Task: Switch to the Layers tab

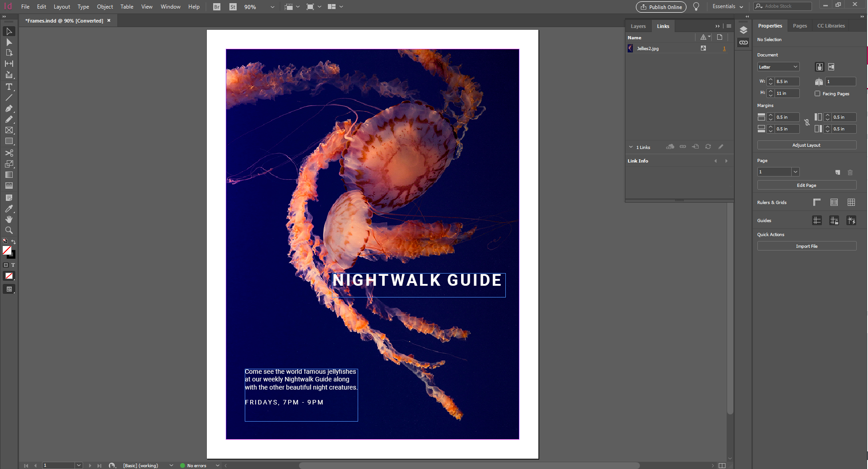Action: pos(638,26)
